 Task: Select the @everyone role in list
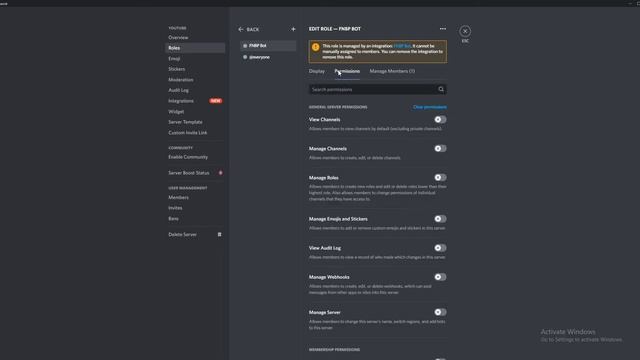point(268,57)
